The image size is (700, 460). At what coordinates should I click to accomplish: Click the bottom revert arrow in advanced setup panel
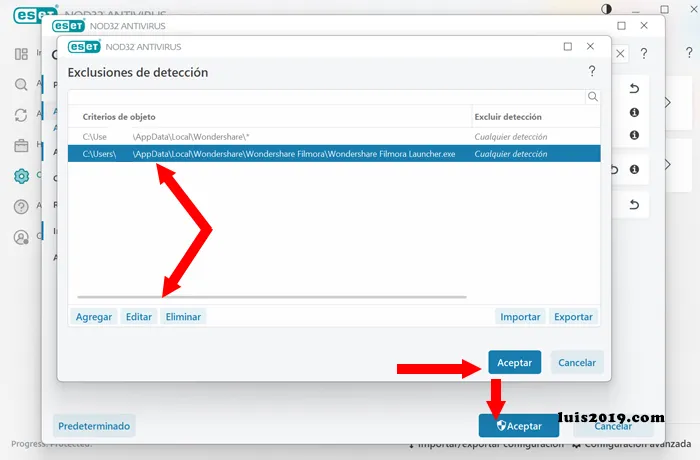tap(634, 205)
